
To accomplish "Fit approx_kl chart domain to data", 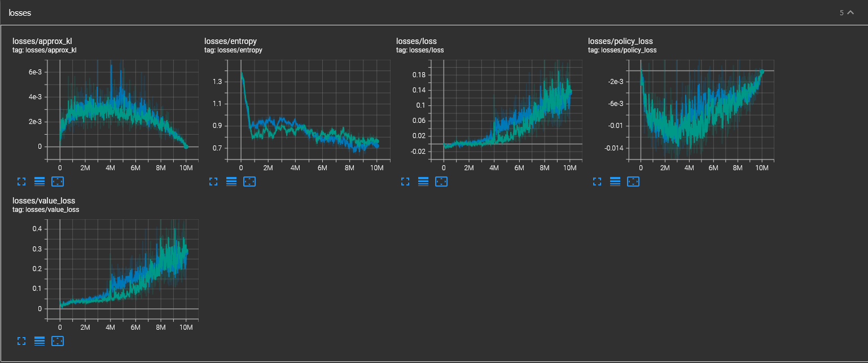I will 58,181.
